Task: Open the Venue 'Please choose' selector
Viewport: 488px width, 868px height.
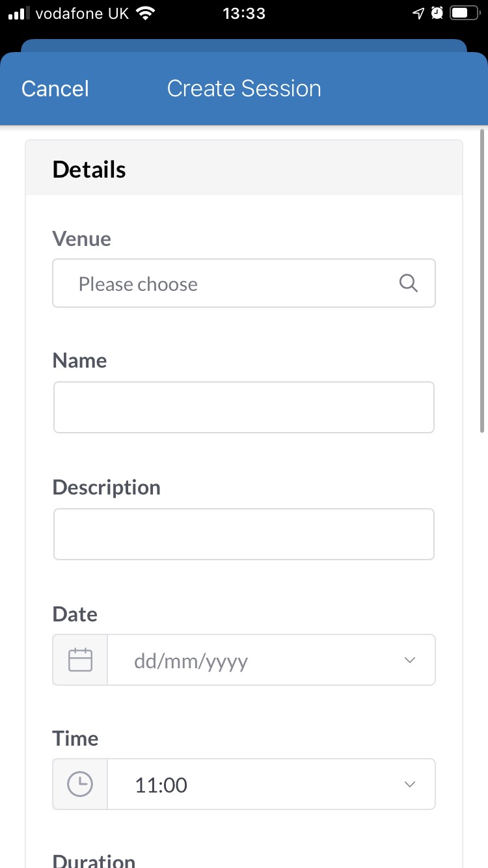Action: point(228,284)
